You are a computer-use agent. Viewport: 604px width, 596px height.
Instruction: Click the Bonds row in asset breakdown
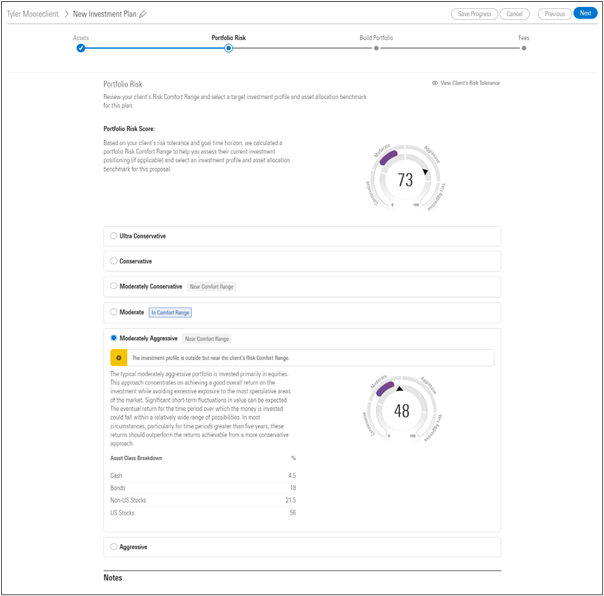click(203, 488)
